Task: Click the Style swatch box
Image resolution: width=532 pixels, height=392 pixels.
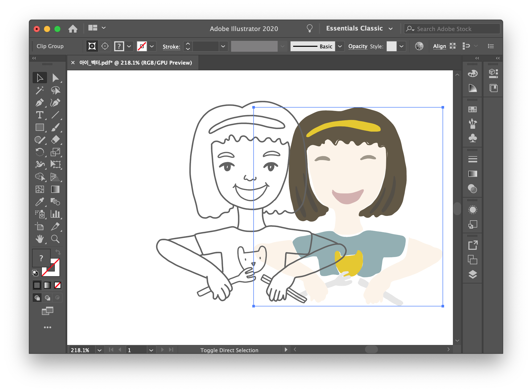Action: coord(391,46)
